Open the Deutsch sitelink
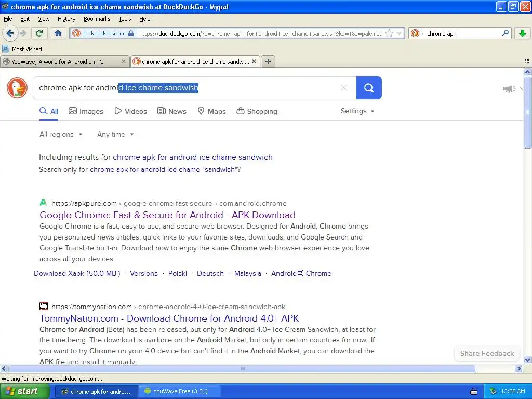This screenshot has width=532, height=399. point(210,273)
